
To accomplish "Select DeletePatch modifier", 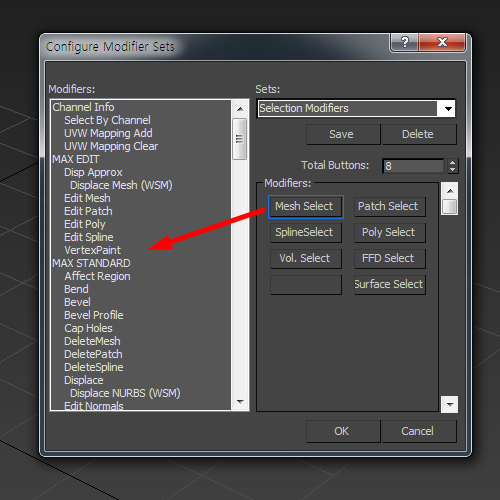I will (93, 354).
